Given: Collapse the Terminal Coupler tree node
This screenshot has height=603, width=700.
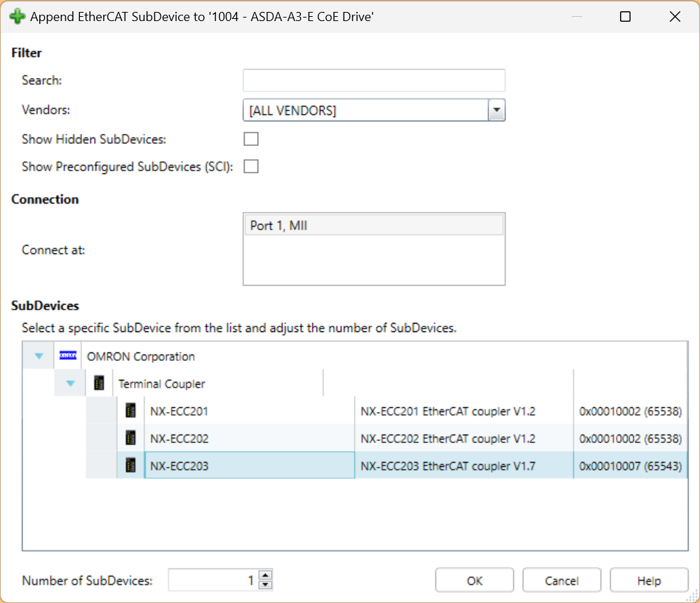Looking at the screenshot, I should click(70, 383).
